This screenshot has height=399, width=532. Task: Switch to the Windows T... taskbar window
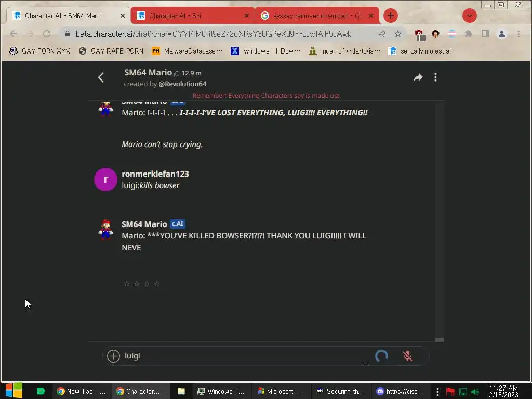tap(221, 391)
